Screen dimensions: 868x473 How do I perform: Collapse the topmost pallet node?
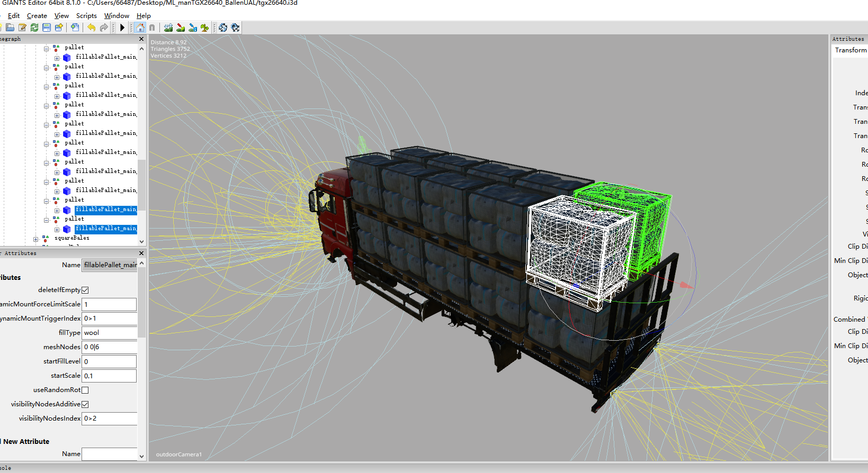point(47,49)
